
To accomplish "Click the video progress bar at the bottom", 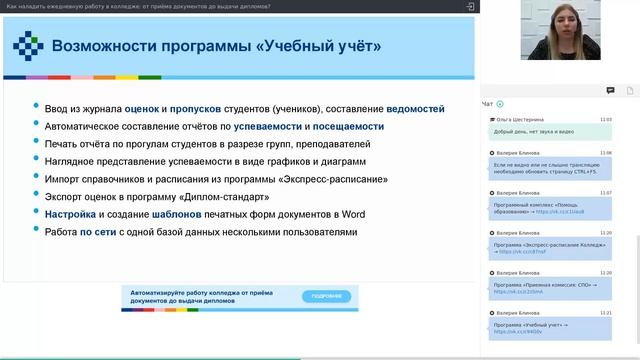I will [x=320, y=358].
